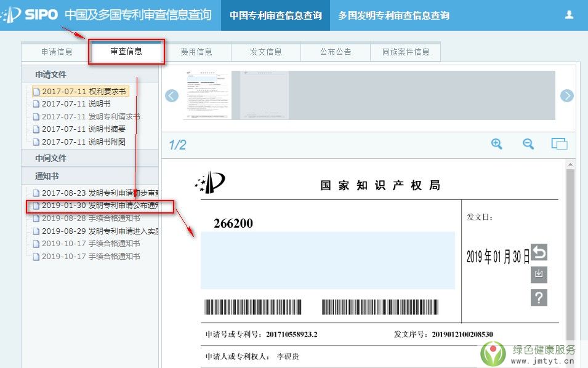The image size is (588, 368).
Task: Click the zoom in magnifier icon
Action: 497,144
